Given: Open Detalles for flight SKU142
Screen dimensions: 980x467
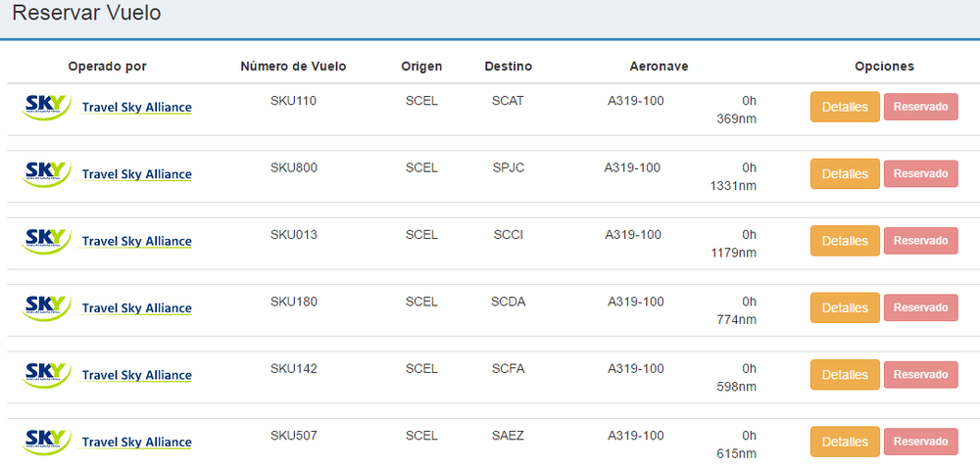Looking at the screenshot, I should (x=845, y=375).
